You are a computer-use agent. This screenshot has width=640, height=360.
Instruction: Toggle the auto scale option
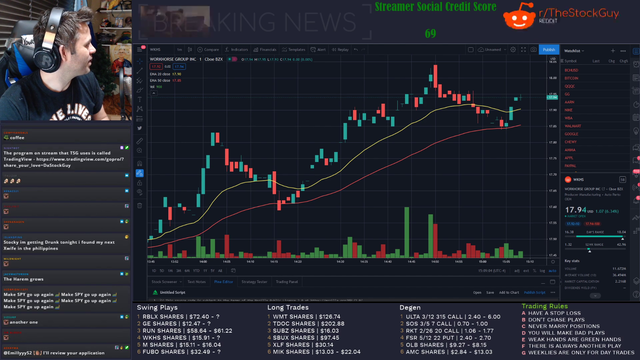(x=552, y=271)
